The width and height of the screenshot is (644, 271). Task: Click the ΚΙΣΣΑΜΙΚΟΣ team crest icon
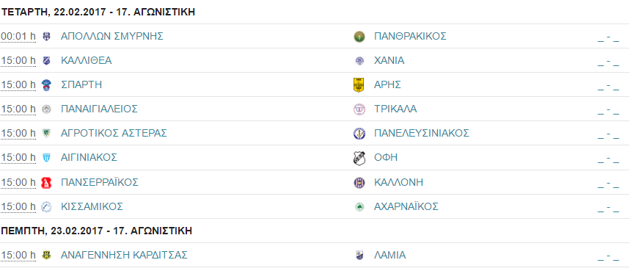point(46,207)
